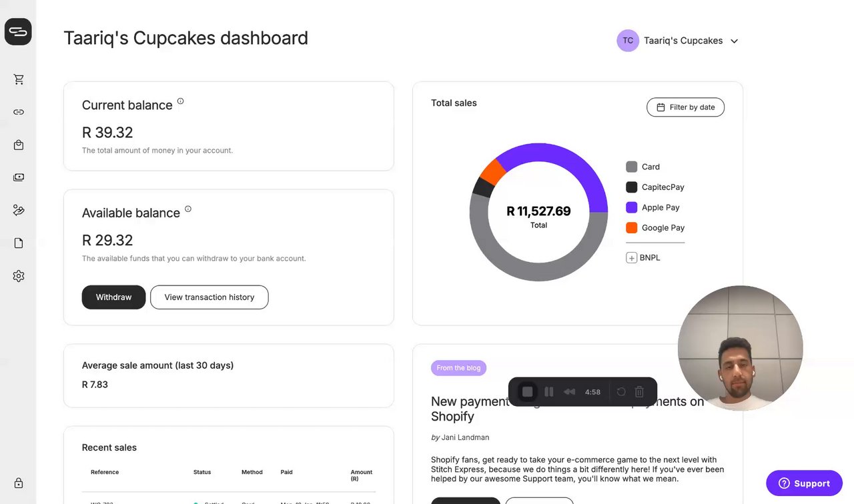Open the banknote payments sidebar icon
The width and height of the screenshot is (854, 504).
coord(19,177)
